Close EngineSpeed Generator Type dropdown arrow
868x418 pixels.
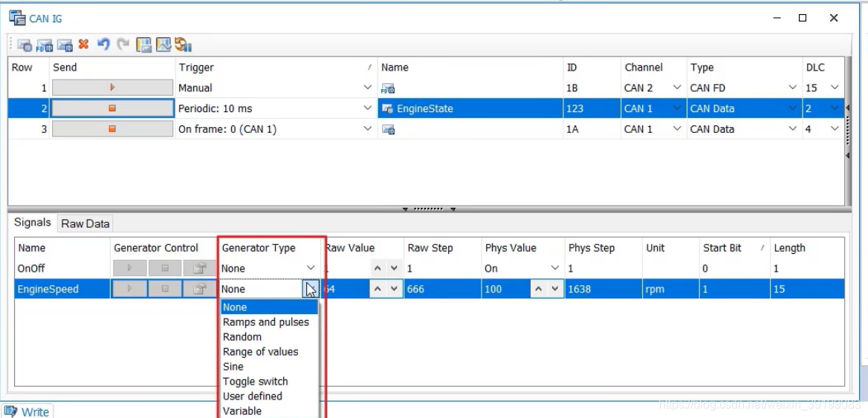click(311, 289)
